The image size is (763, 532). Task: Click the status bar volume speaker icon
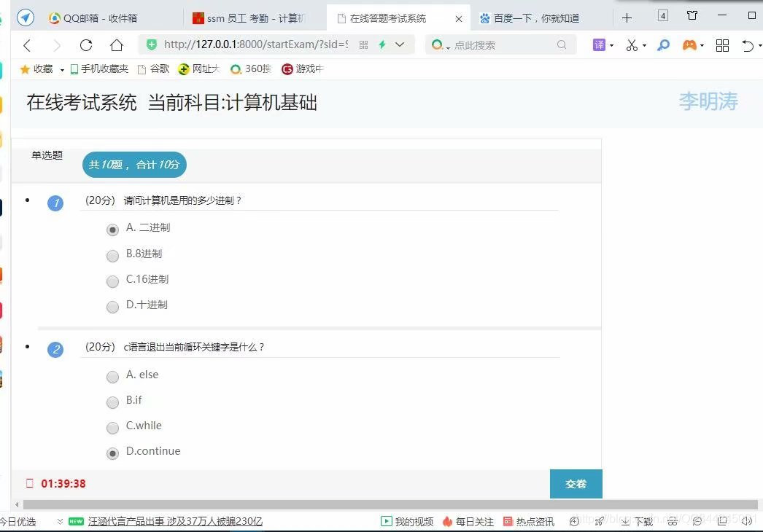pos(747,521)
